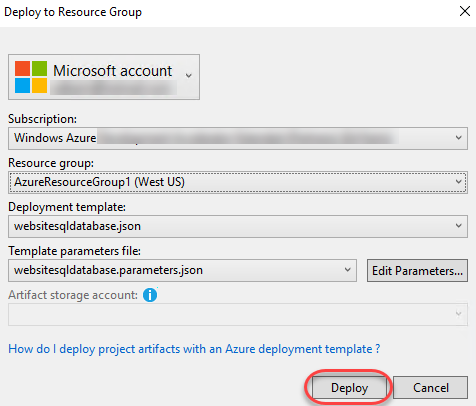Click the disabled Artifact storage account dropdown arrow
Viewport: 476px width, 406px height.
(459, 314)
